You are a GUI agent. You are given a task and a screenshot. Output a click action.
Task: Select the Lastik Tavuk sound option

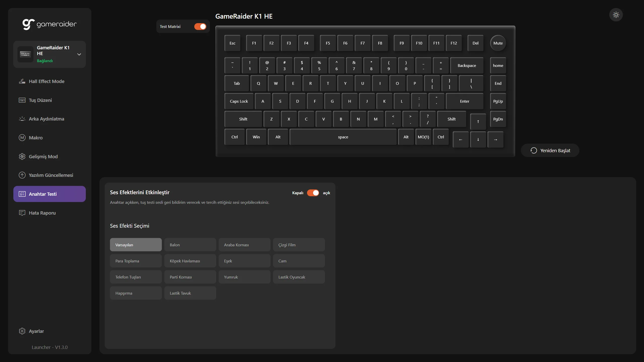pyautogui.click(x=190, y=293)
